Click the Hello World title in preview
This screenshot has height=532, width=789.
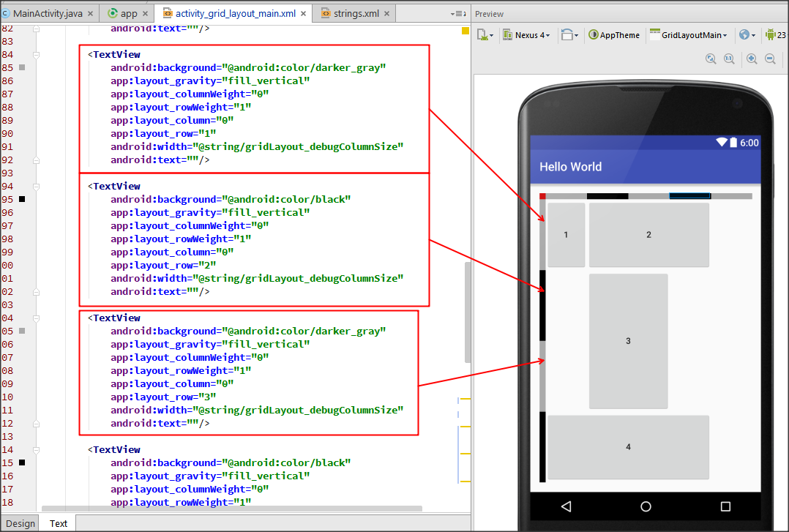pyautogui.click(x=571, y=167)
